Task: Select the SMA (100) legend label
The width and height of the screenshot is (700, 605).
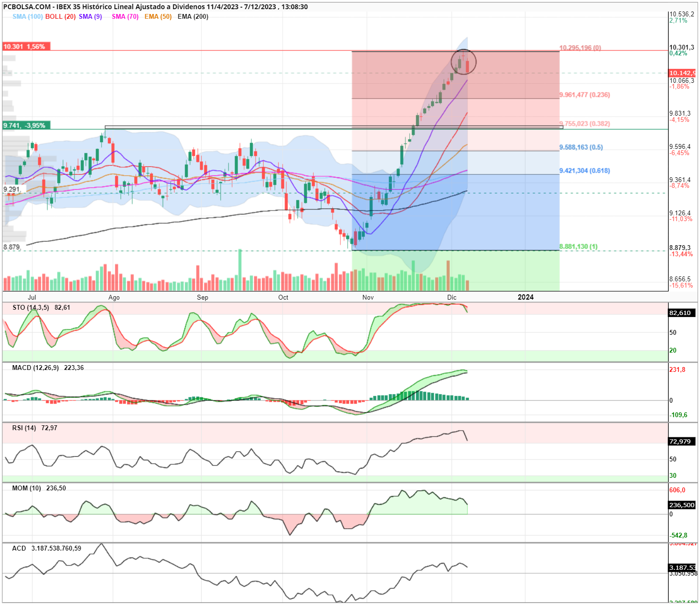Action: point(27,16)
